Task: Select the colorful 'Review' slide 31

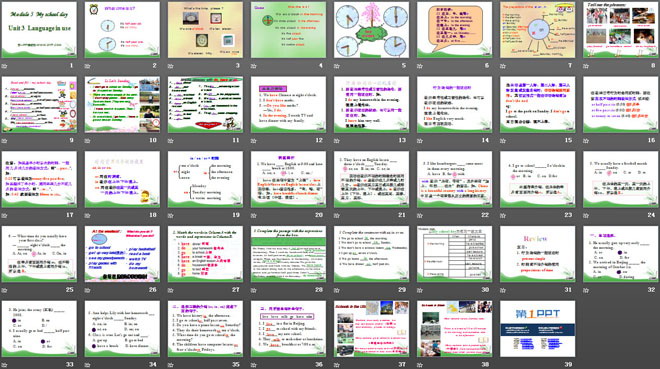Action: click(x=538, y=254)
